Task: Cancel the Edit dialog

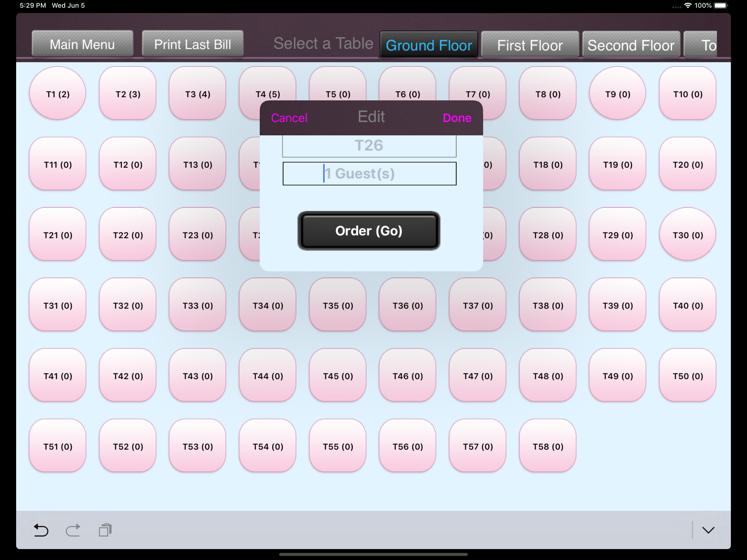Action: (x=289, y=118)
